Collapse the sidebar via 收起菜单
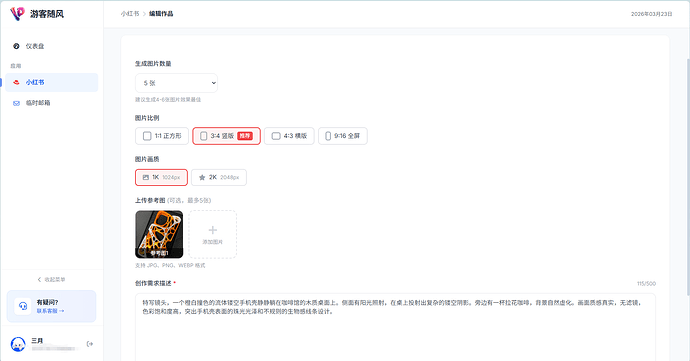690x361 pixels. (x=51, y=280)
